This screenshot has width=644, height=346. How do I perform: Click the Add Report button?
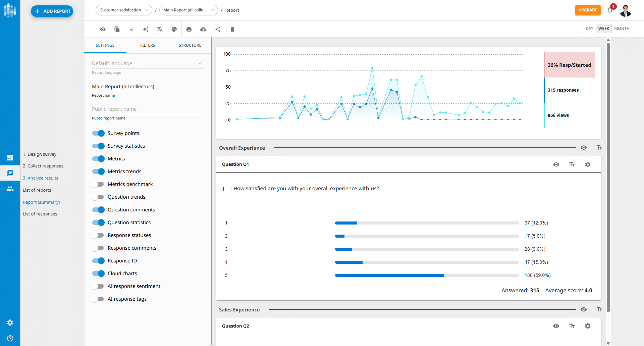[x=52, y=11]
